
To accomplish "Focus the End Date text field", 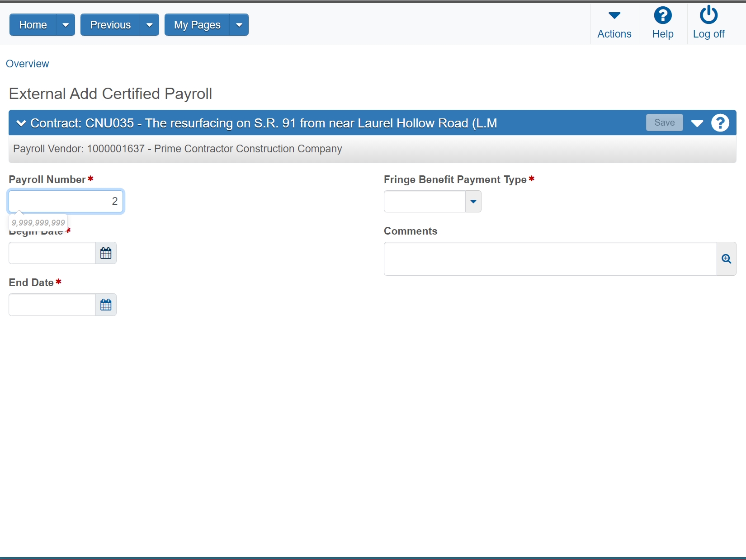I will pyautogui.click(x=52, y=305).
